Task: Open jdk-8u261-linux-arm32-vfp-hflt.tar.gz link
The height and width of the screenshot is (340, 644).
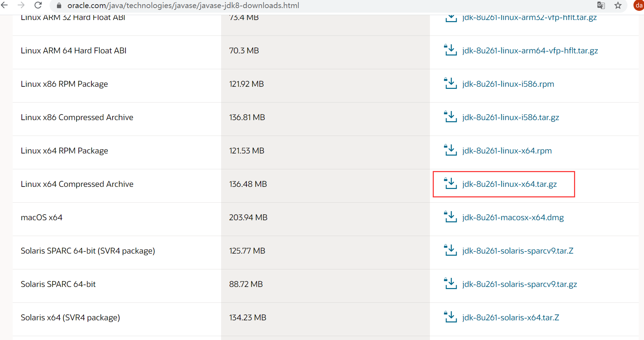Action: pos(529,18)
